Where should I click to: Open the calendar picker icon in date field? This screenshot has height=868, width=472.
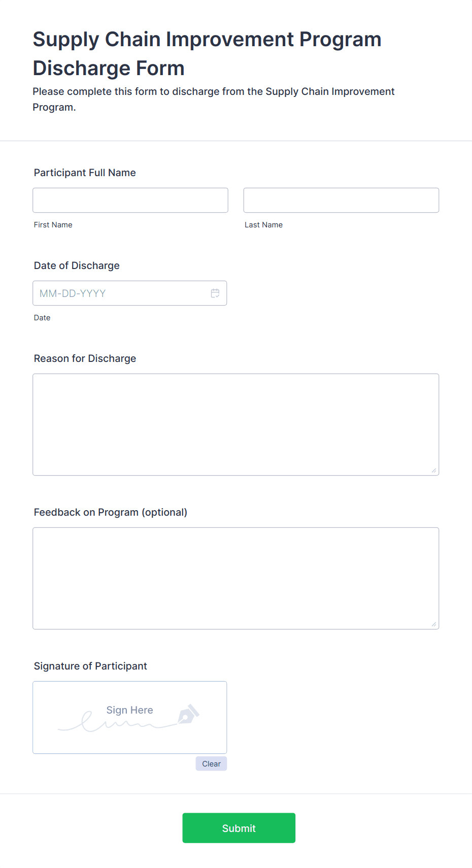click(x=215, y=293)
